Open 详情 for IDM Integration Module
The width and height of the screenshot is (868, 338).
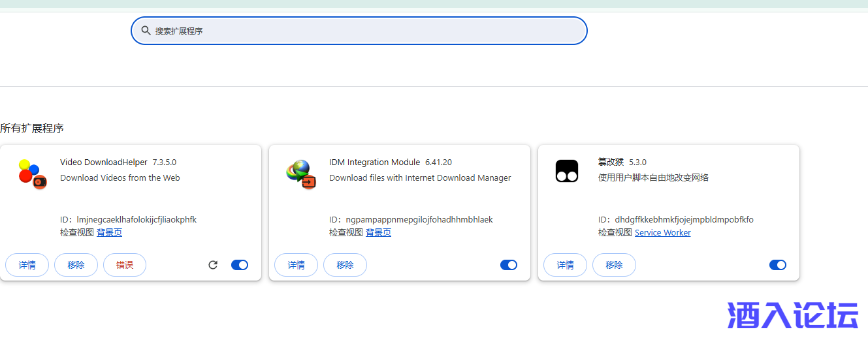(x=296, y=265)
